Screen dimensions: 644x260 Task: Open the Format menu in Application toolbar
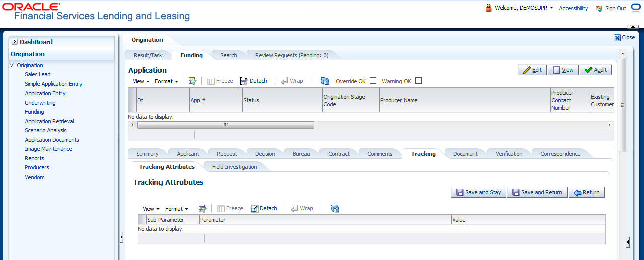coord(167,81)
